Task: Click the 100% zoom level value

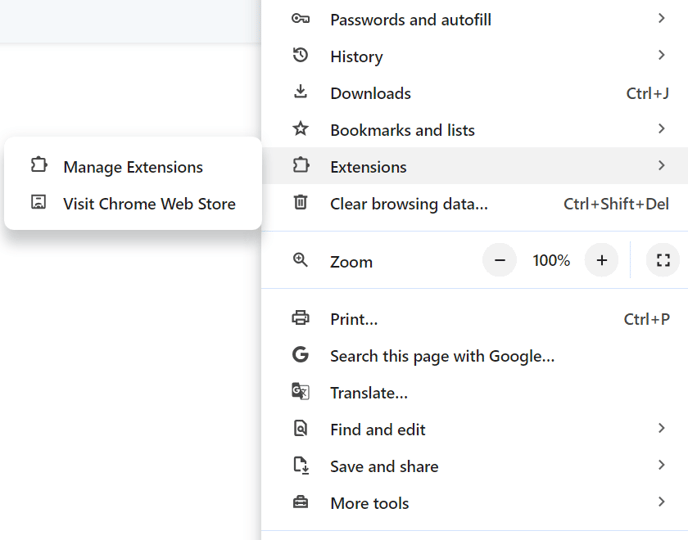Action: [551, 260]
